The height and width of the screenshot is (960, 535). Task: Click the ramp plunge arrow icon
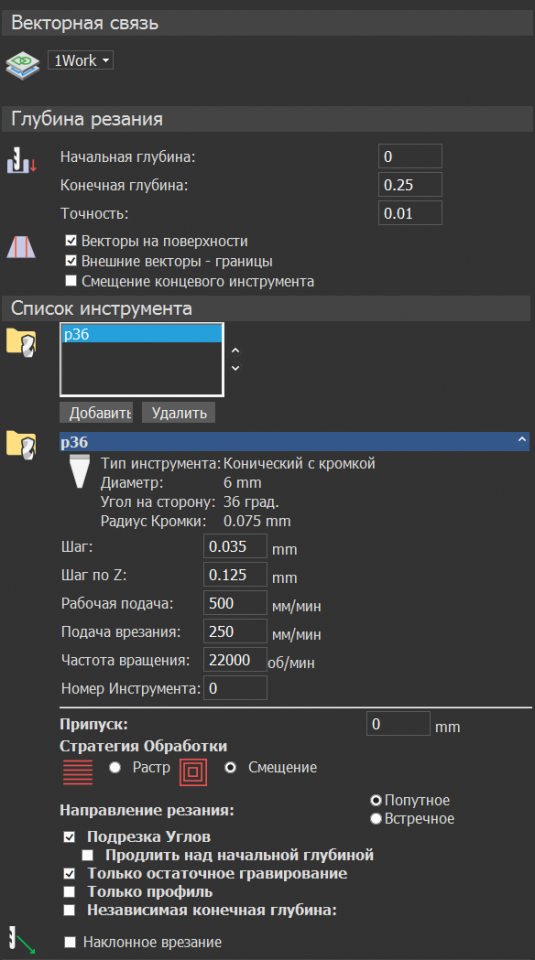(x=21, y=940)
